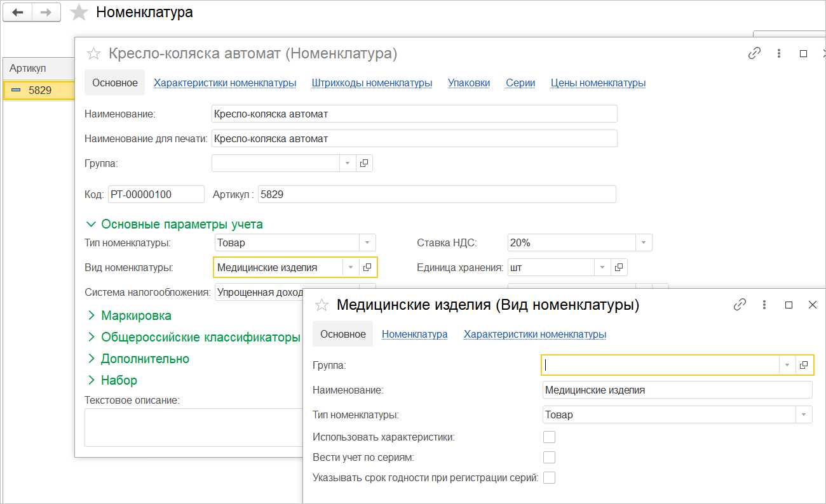826x504 pixels.
Task: Open more options menu in Медицинские изделия window
Action: (764, 305)
